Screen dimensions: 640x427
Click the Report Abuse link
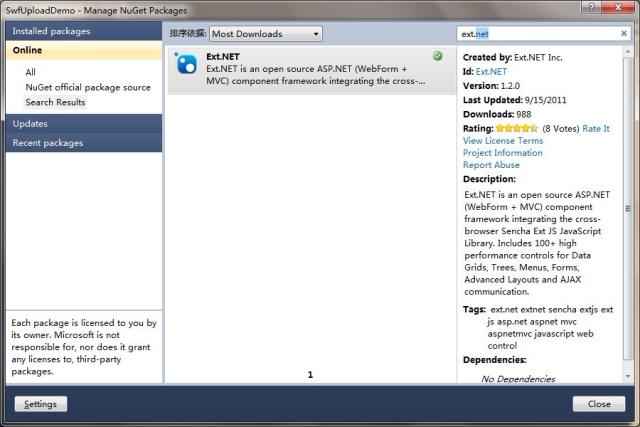[x=491, y=165]
